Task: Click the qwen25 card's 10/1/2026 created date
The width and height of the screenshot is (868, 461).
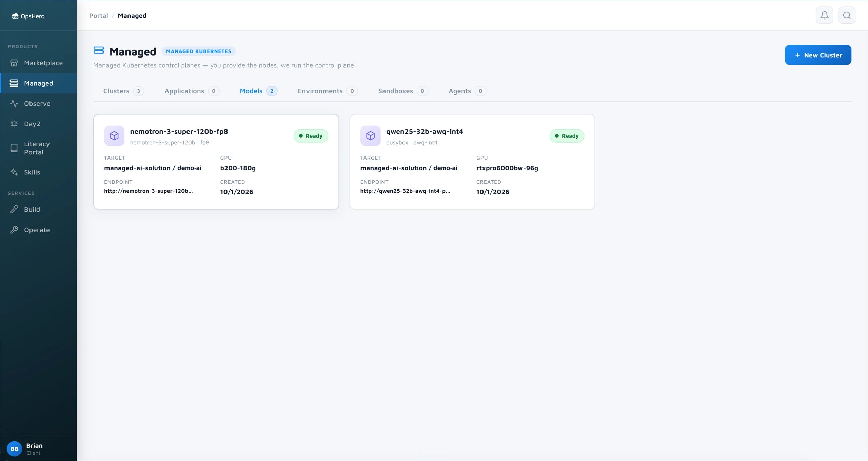Action: (492, 192)
